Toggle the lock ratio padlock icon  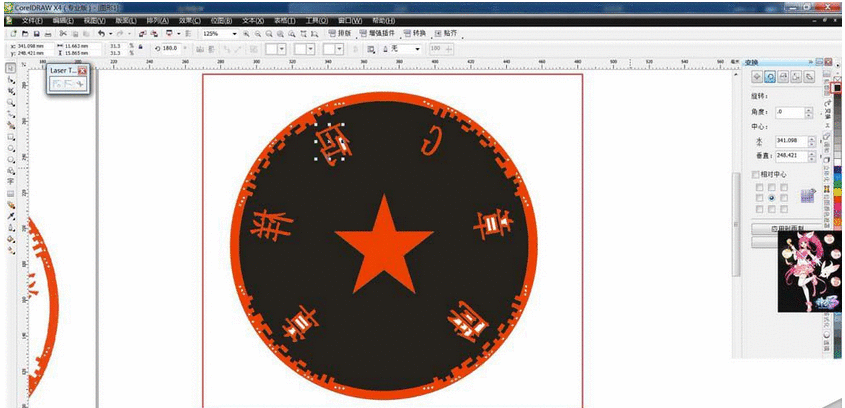point(141,47)
